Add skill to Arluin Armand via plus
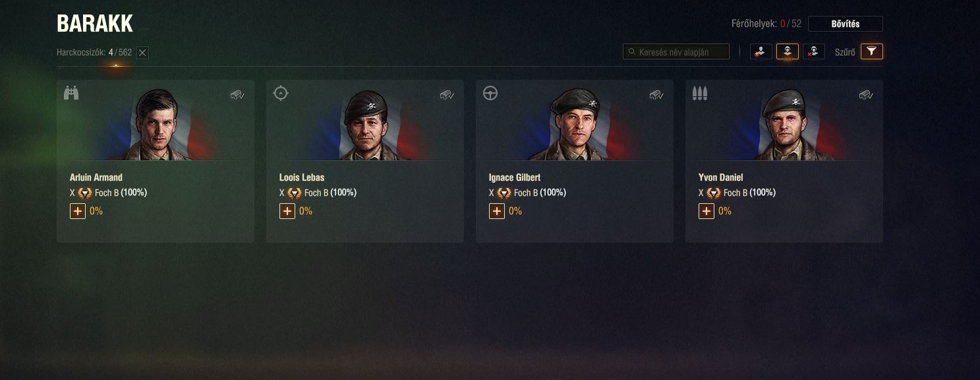980x380 pixels. click(78, 211)
